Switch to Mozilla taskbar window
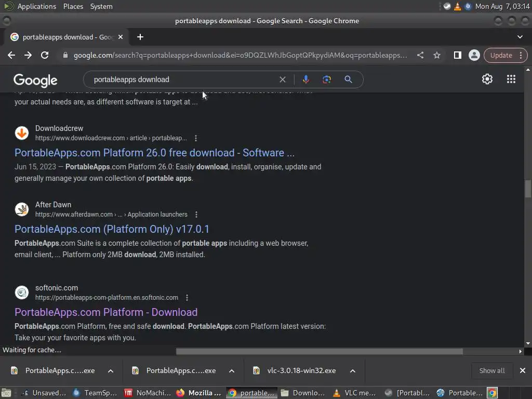 pos(199,393)
